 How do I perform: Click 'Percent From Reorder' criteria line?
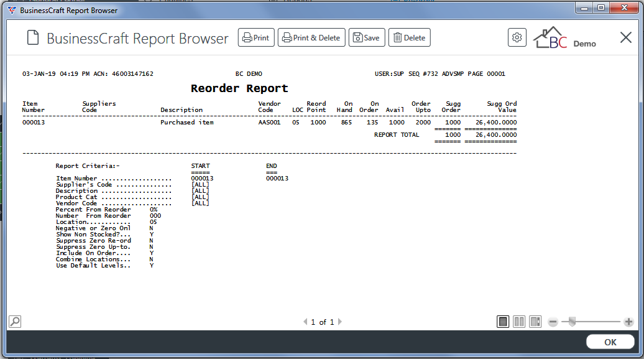pos(106,210)
